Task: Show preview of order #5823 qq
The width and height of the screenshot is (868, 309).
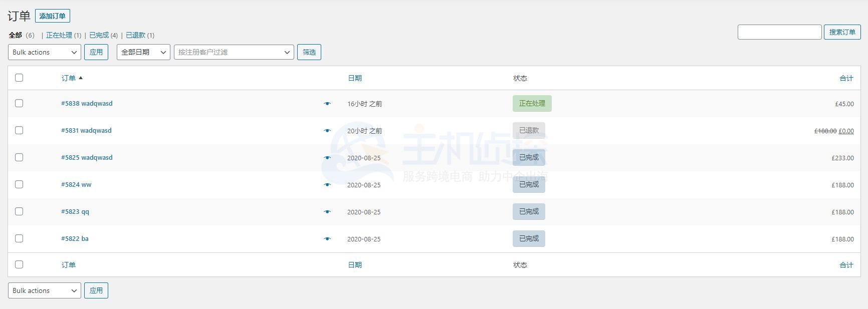Action: click(327, 212)
